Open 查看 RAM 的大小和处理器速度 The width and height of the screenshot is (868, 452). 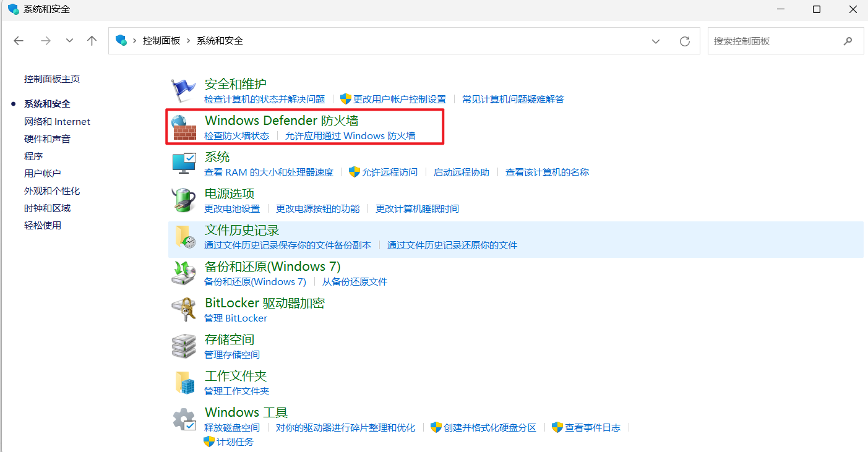point(269,172)
